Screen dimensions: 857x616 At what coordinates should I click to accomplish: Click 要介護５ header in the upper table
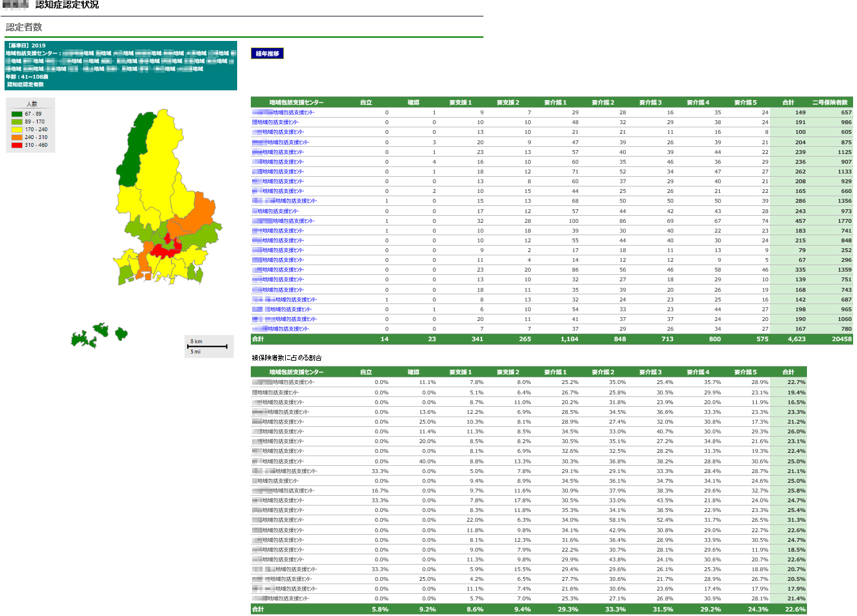click(x=745, y=102)
